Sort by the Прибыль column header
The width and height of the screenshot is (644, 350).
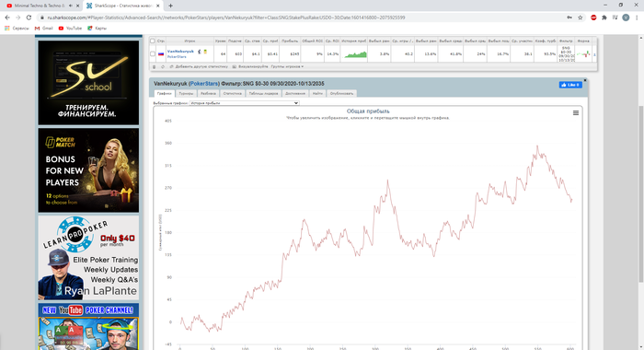290,41
